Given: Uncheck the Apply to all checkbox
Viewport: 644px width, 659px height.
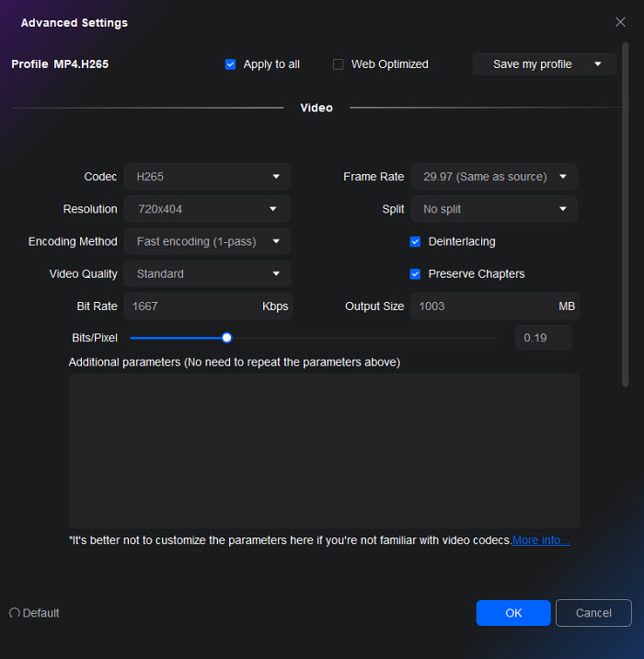Looking at the screenshot, I should (x=230, y=64).
